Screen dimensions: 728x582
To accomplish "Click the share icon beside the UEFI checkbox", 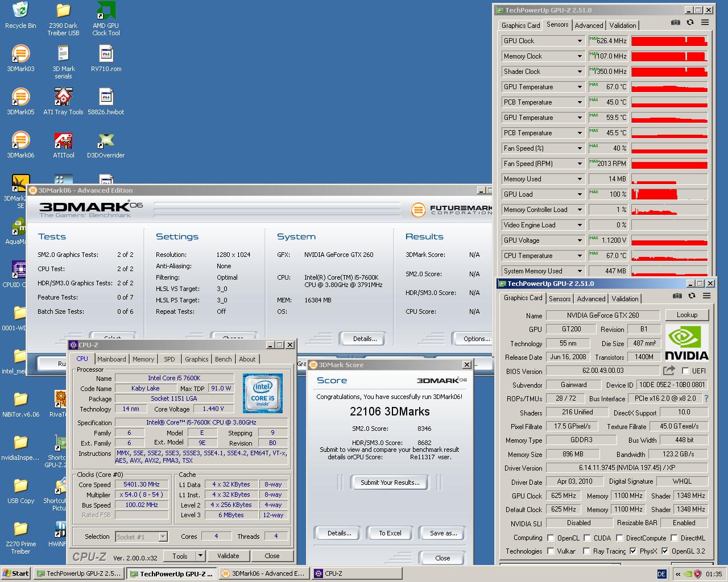I will [669, 370].
